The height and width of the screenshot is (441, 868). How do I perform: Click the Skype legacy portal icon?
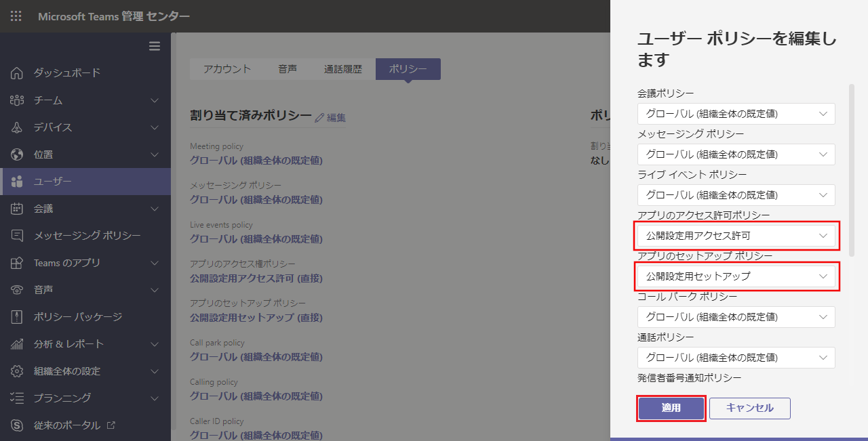click(x=18, y=425)
